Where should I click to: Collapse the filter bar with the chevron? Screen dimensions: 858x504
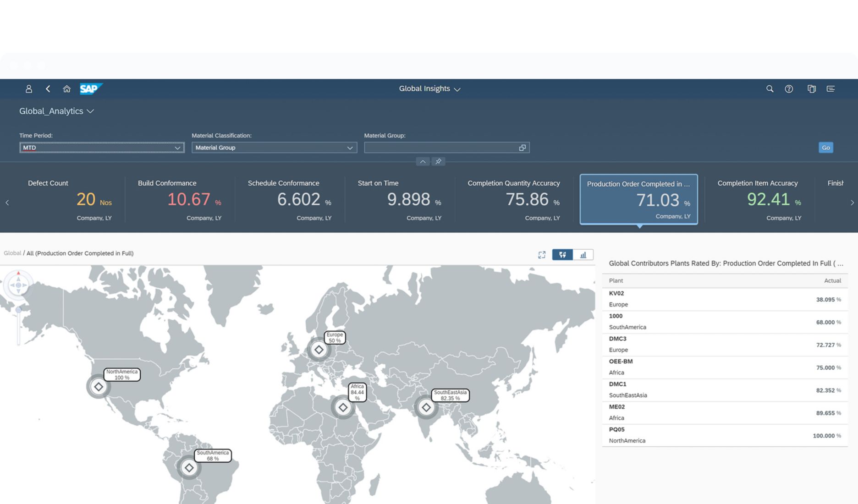[x=423, y=161]
